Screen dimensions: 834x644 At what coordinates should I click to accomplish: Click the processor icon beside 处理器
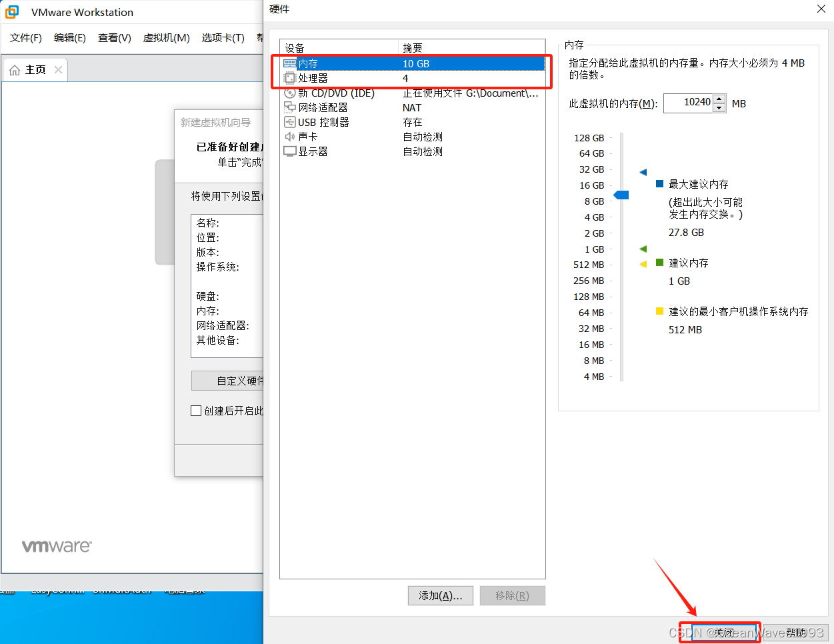point(290,78)
